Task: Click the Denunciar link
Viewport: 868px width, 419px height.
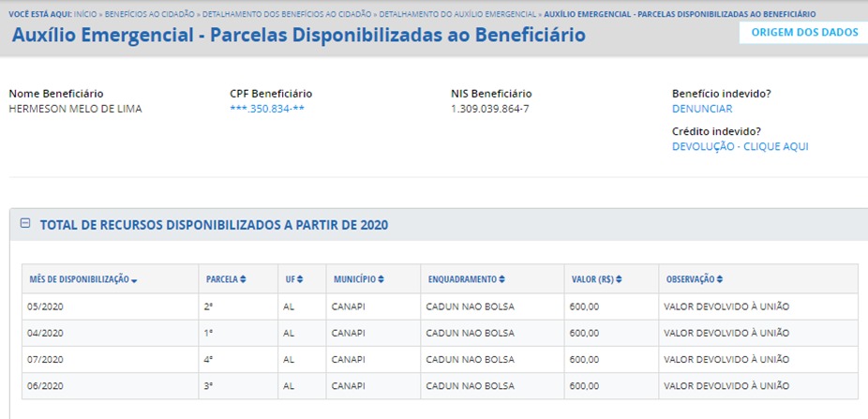Action: click(x=702, y=109)
